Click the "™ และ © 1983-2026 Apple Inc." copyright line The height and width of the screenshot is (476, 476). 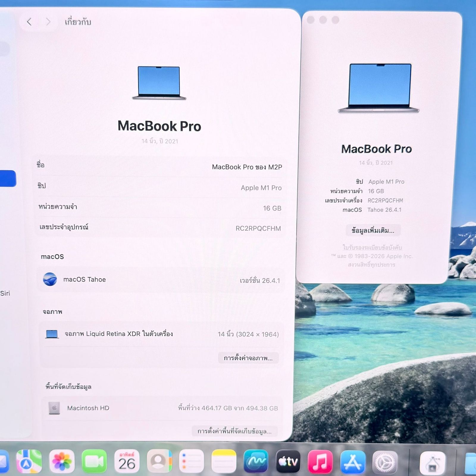(372, 256)
